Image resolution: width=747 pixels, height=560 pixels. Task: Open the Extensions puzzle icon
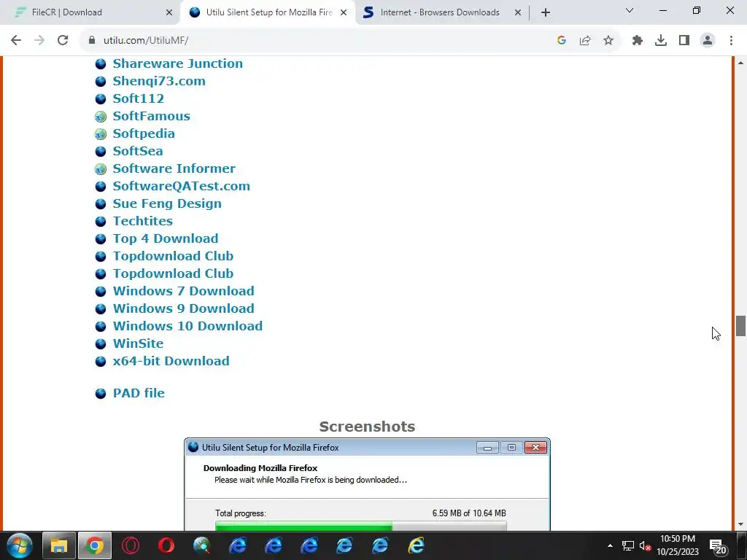point(638,41)
